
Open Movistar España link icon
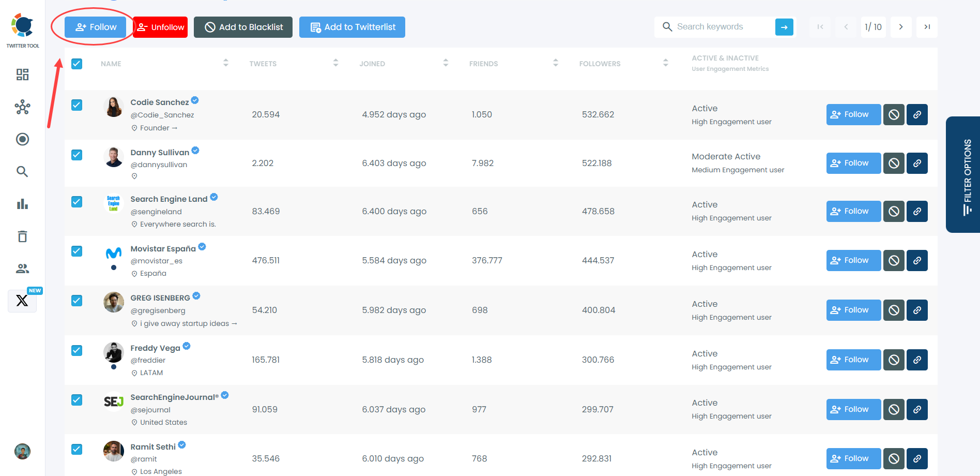(917, 260)
